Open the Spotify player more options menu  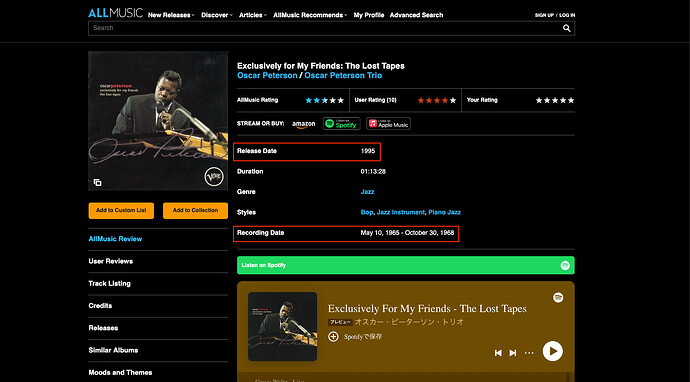[529, 353]
